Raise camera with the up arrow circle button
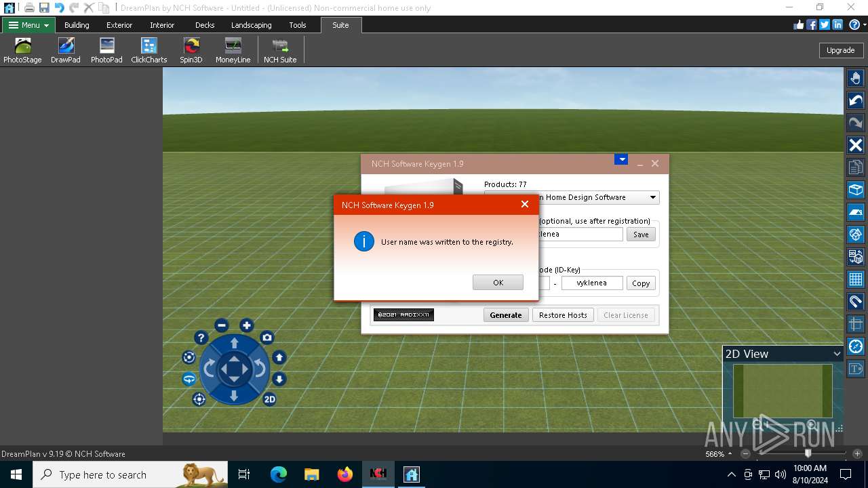 [x=279, y=357]
